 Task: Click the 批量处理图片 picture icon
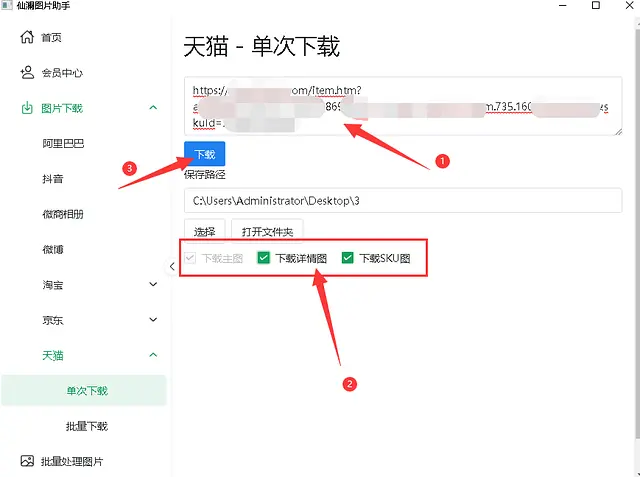[x=27, y=461]
